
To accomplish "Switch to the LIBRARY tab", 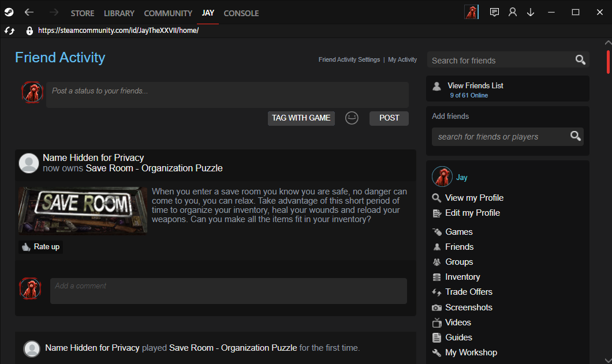I will [x=119, y=13].
